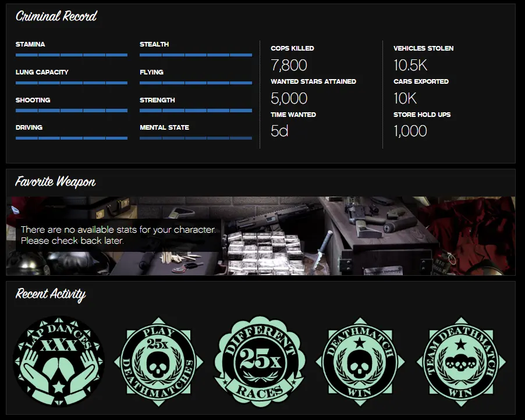Click the Strength stat bar
The height and width of the screenshot is (420, 525).
(x=196, y=111)
